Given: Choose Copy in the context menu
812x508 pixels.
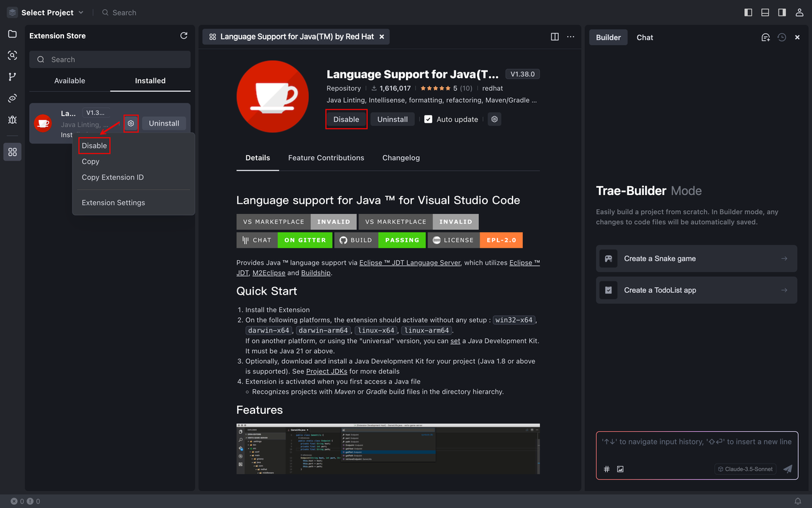Looking at the screenshot, I should [x=91, y=161].
